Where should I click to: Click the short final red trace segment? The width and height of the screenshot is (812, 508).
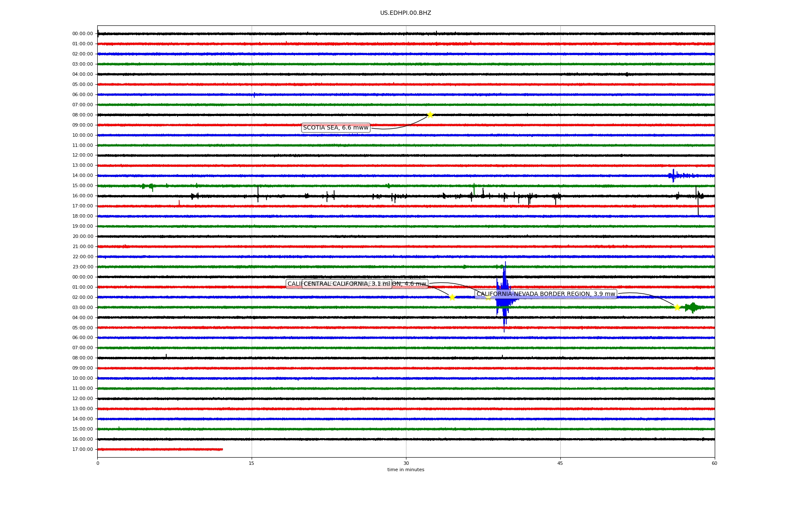pyautogui.click(x=160, y=449)
